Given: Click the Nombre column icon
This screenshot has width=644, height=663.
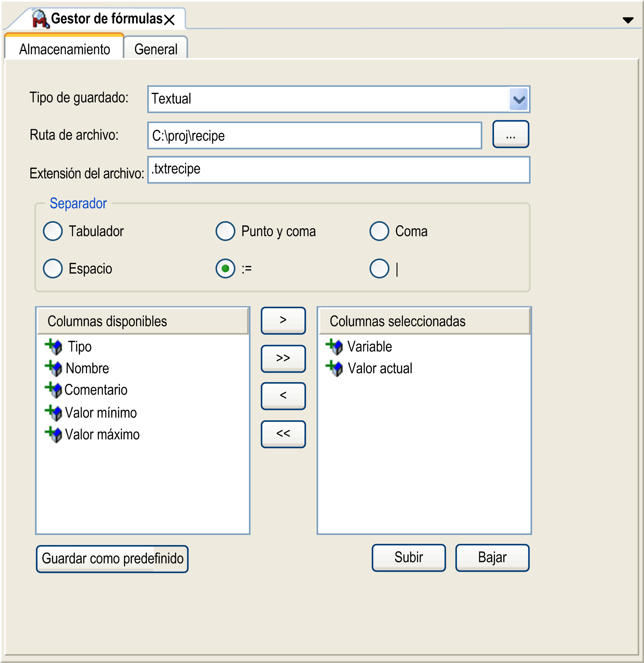Looking at the screenshot, I should click(54, 368).
